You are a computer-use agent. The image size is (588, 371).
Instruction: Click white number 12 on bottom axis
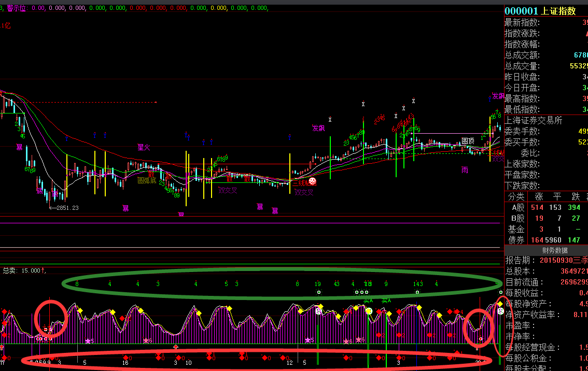coord(289,363)
